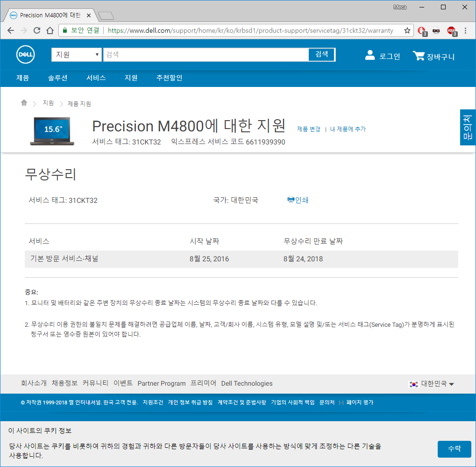Select the 기본 방문 서비스-채널 row text
This screenshot has width=476, height=467.
64,259
